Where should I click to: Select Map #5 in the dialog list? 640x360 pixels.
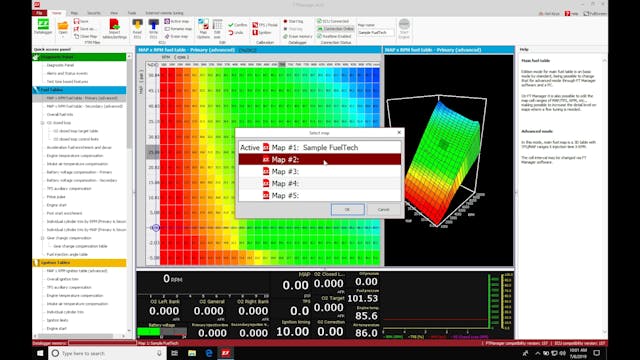[320, 196]
